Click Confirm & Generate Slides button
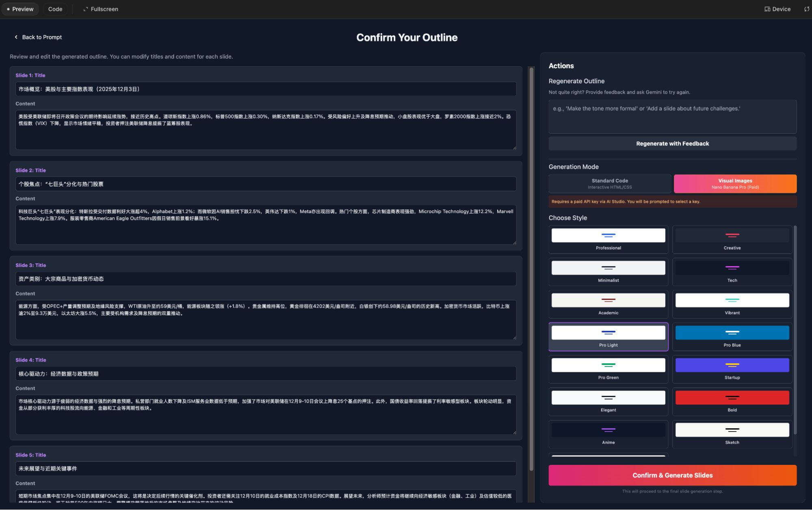This screenshot has height=510, width=812. [x=672, y=475]
